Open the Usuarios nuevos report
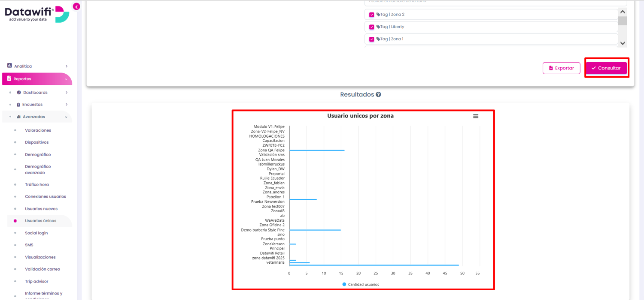644x301 pixels. click(x=41, y=209)
